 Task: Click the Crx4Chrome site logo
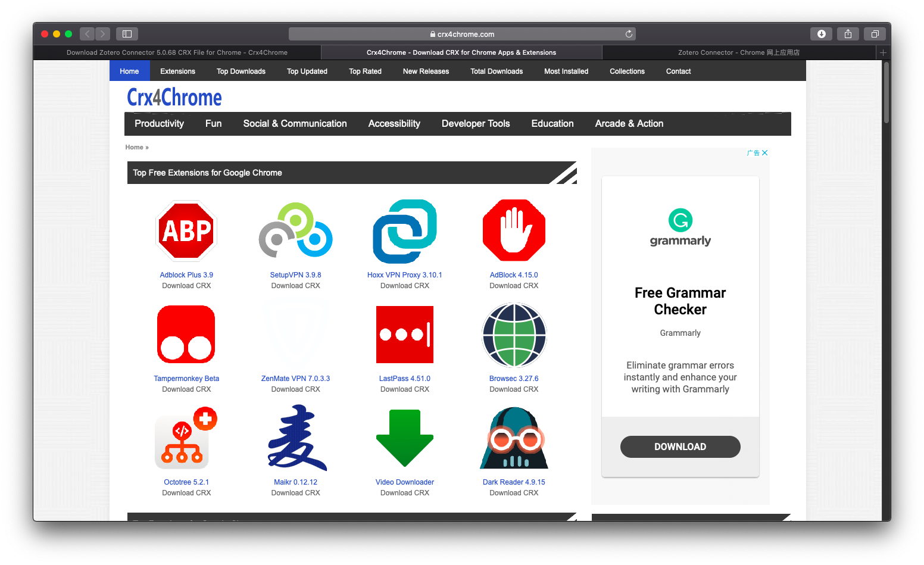pyautogui.click(x=174, y=97)
